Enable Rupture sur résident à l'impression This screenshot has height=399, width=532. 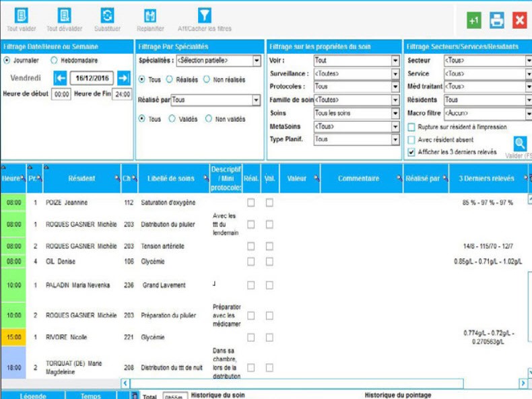[411, 127]
